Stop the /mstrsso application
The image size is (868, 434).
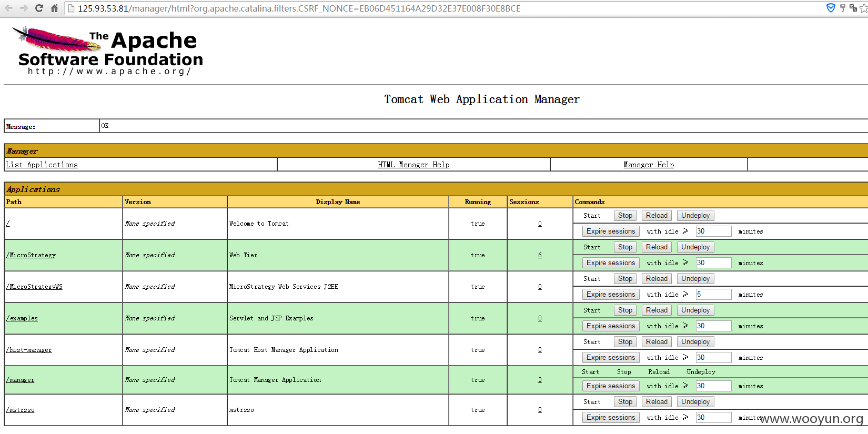625,402
